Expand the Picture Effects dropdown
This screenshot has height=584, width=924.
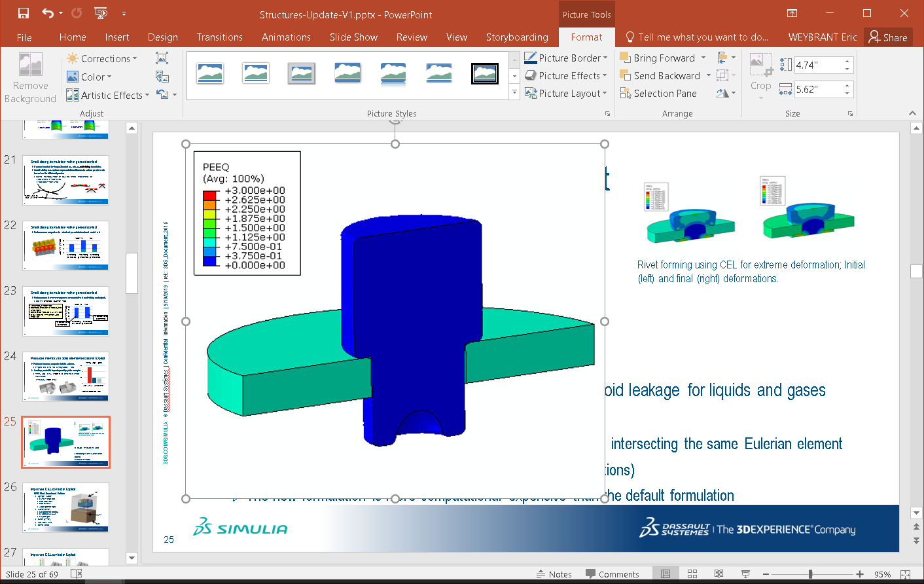coord(566,75)
